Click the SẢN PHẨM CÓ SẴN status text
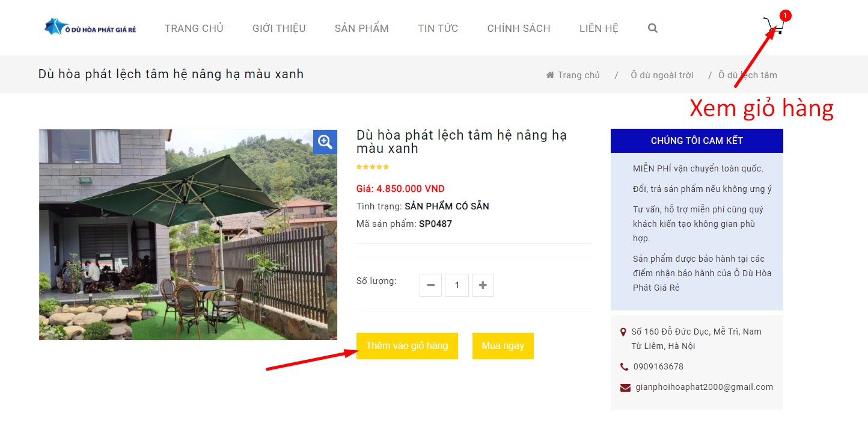The height and width of the screenshot is (423, 868). pyautogui.click(x=447, y=206)
